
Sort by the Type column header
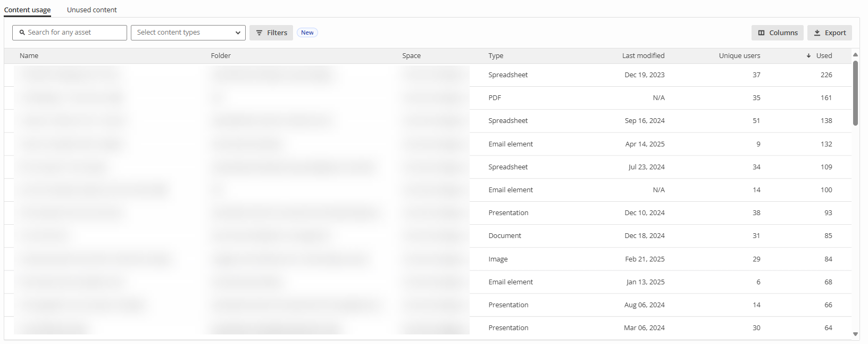pyautogui.click(x=496, y=56)
